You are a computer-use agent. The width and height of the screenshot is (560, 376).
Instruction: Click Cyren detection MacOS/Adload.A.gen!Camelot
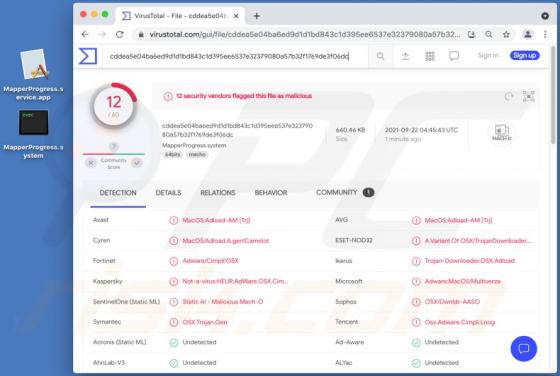click(x=225, y=241)
